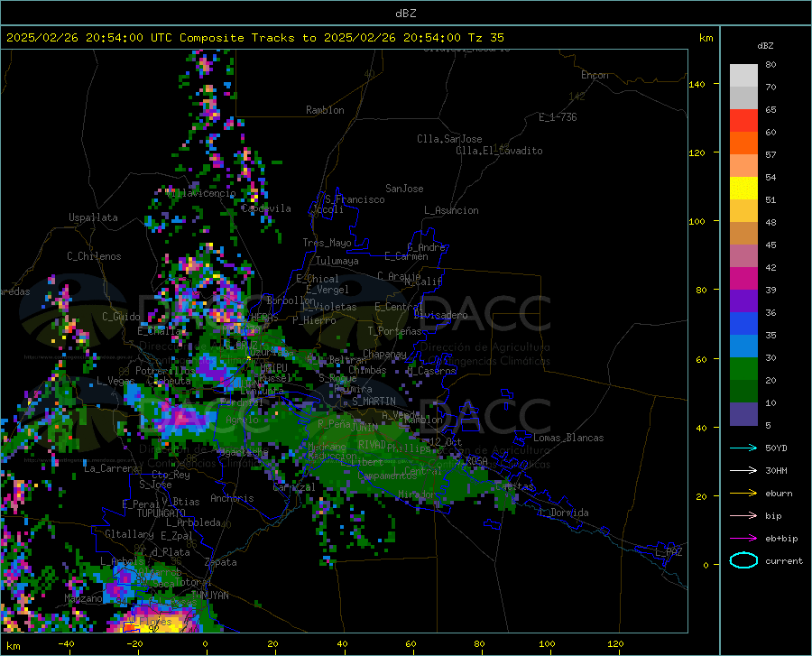
Task: Click the 'Clla.SanJose' map label
Action: point(449,139)
